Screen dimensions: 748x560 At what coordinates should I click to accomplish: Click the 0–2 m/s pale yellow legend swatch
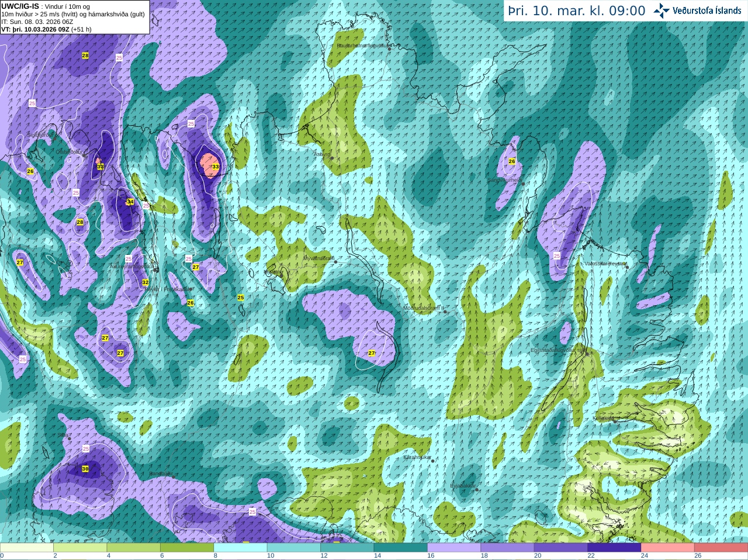click(x=27, y=548)
